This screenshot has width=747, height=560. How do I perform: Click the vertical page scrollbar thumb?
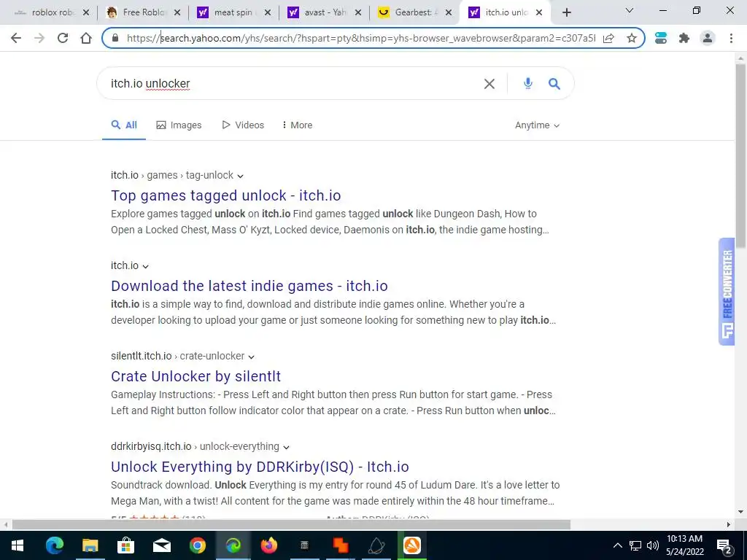[740, 155]
